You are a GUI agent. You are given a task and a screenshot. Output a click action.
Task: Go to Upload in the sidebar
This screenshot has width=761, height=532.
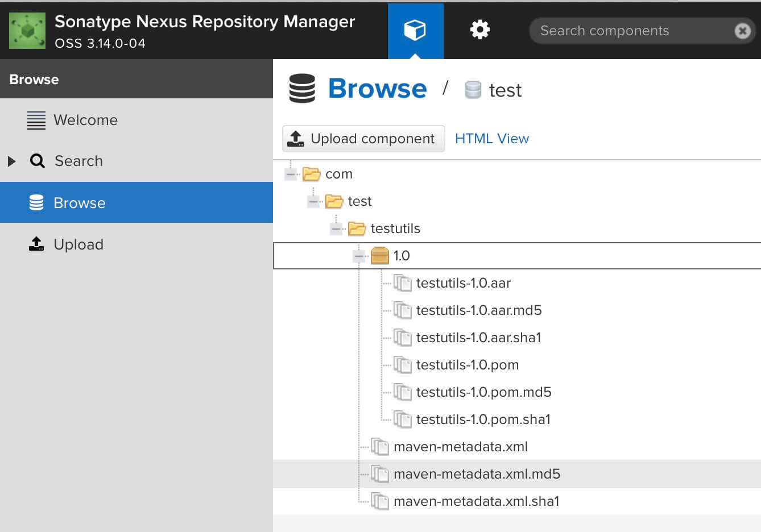[78, 244]
